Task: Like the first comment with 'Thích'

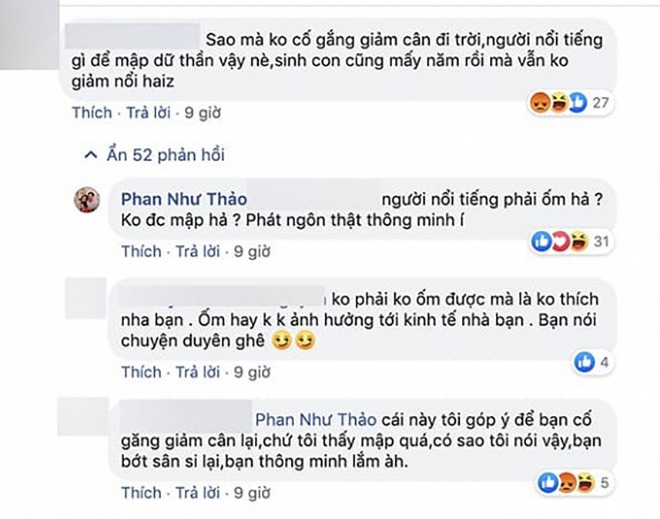Action: [x=92, y=113]
